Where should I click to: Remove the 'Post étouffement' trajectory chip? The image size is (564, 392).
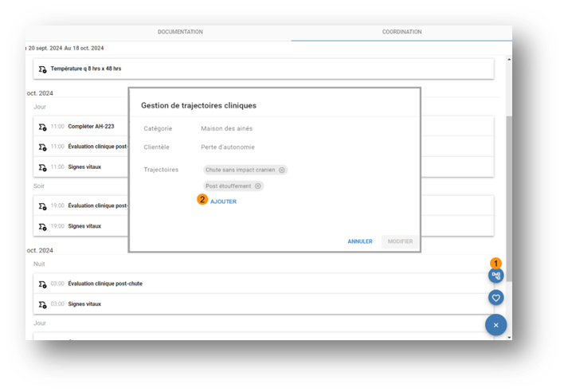[x=258, y=186]
